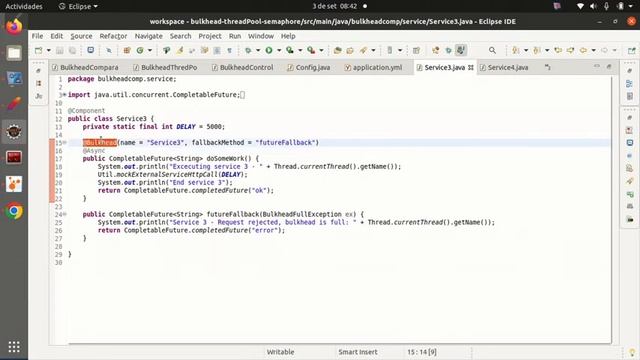
Task: Close the Service3.java tab
Action: (471, 67)
